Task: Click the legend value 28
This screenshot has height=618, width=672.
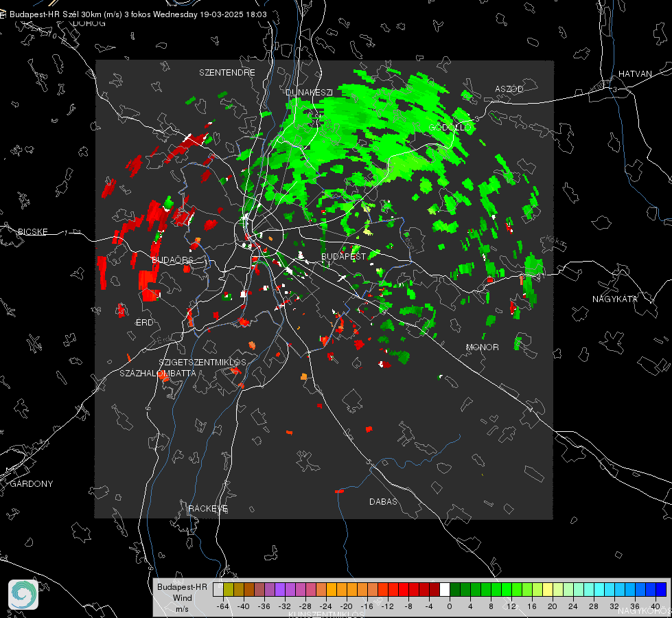Action: pos(593,606)
